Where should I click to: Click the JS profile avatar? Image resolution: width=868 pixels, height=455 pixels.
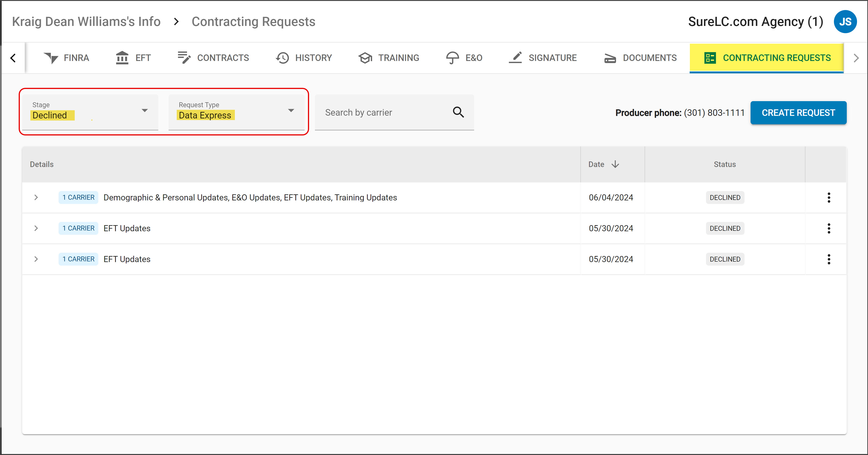pyautogui.click(x=845, y=21)
